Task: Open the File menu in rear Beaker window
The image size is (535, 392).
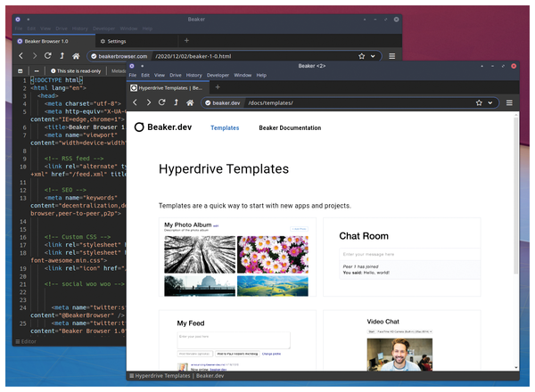Action: click(19, 29)
